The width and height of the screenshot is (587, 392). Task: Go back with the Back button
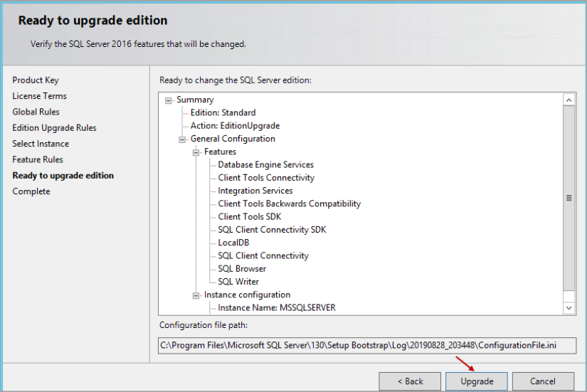click(x=410, y=381)
